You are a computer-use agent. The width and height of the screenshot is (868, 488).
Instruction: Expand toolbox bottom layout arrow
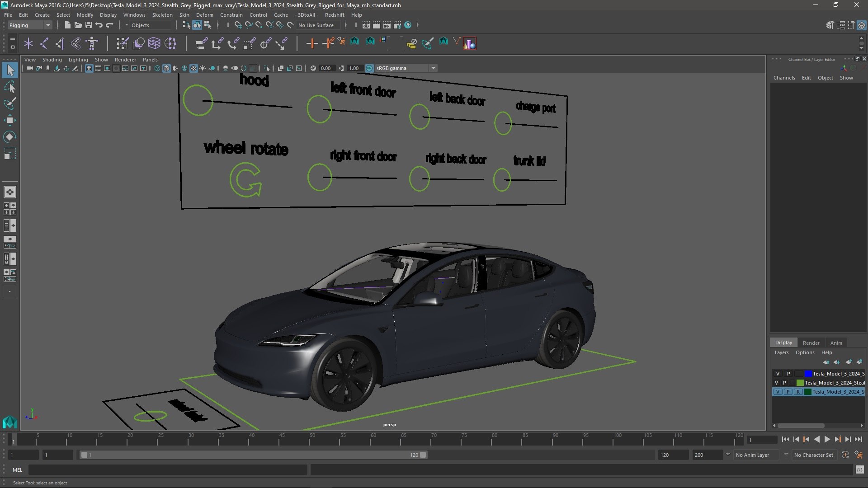(x=9, y=291)
